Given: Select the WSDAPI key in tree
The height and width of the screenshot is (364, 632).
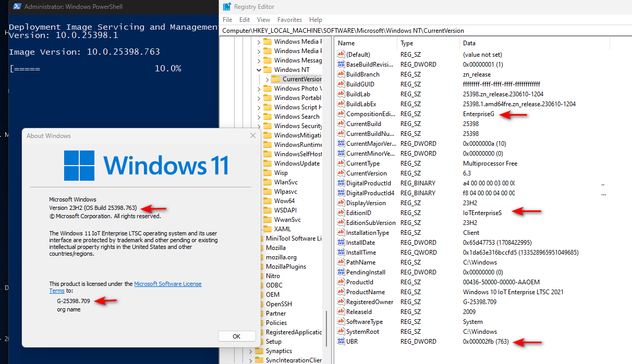Looking at the screenshot, I should coord(285,210).
